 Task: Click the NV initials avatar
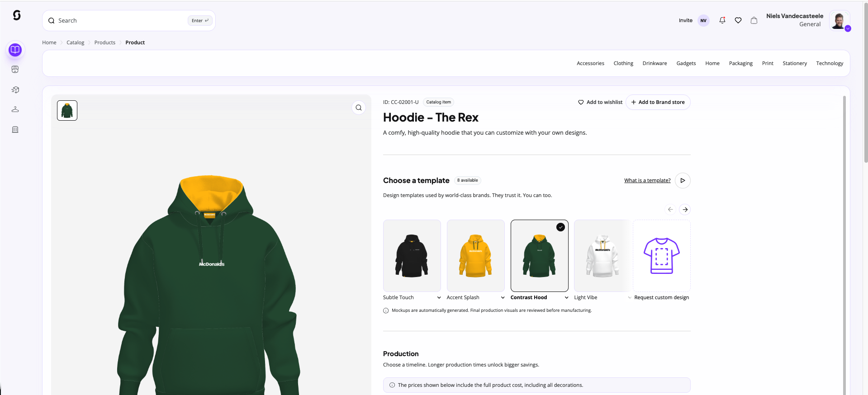point(703,20)
